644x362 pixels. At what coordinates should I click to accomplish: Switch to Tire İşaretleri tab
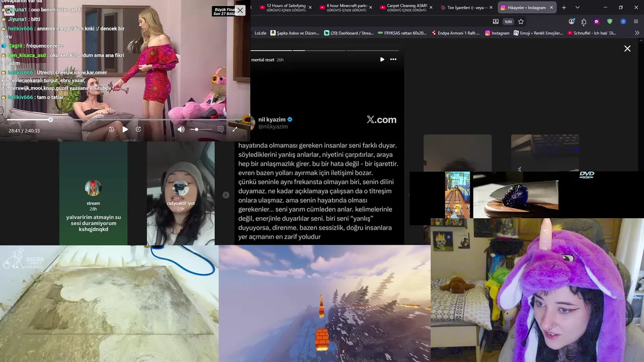(x=467, y=8)
